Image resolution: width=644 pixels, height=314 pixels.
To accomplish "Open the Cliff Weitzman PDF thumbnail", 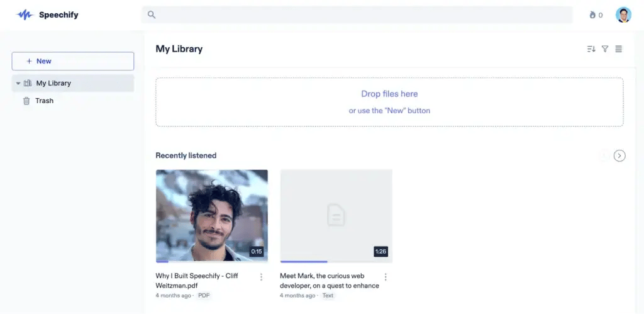I will (x=211, y=215).
